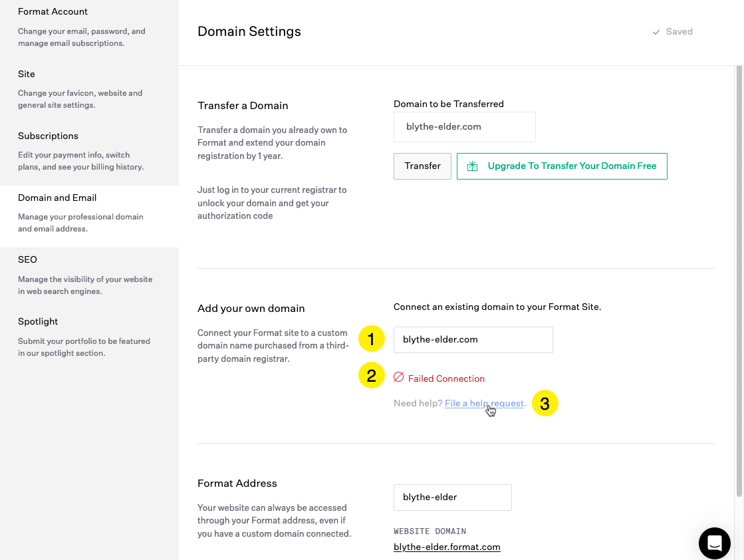The width and height of the screenshot is (744, 560).
Task: Click the Failed Connection error icon
Action: tap(399, 377)
